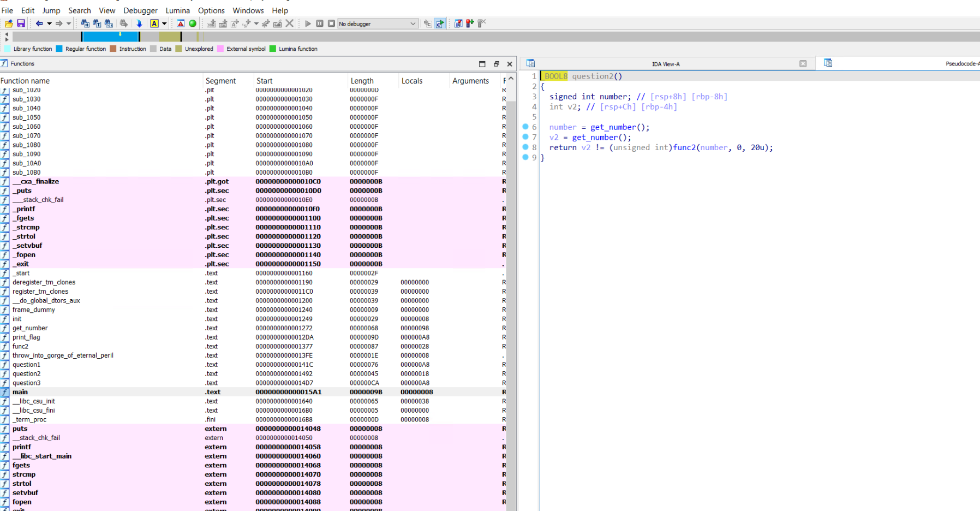Click the highlighted green-arrow toolbar icon
This screenshot has height=511, width=980.
(440, 23)
